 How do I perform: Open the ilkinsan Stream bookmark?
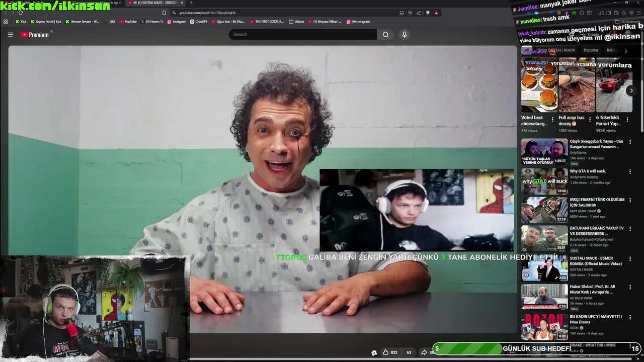pos(83,22)
